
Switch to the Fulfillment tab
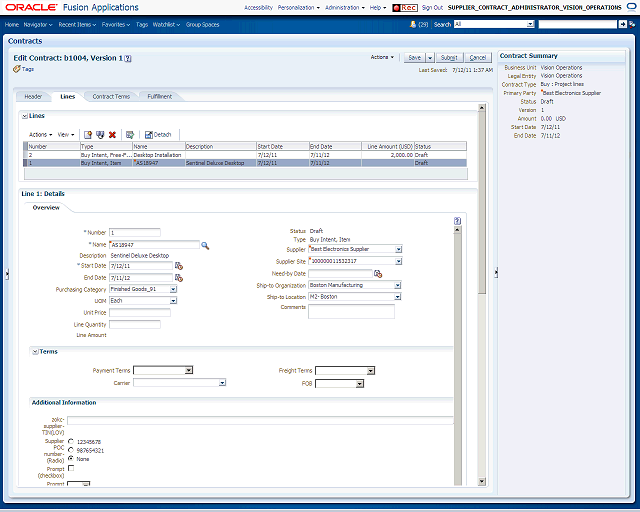point(160,97)
